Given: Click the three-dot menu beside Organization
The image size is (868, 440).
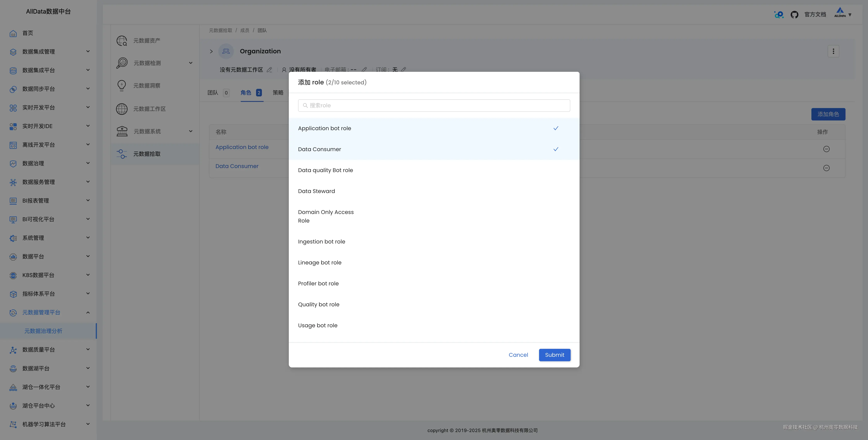Looking at the screenshot, I should click(x=833, y=51).
